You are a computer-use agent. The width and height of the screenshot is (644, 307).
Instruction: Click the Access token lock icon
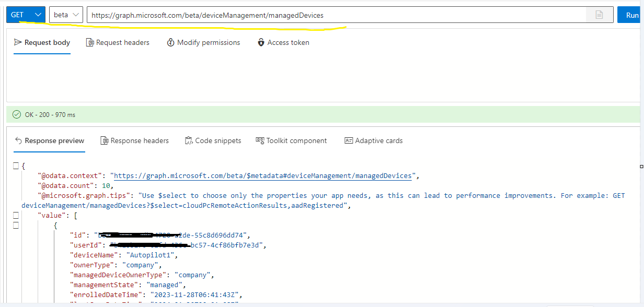(261, 42)
